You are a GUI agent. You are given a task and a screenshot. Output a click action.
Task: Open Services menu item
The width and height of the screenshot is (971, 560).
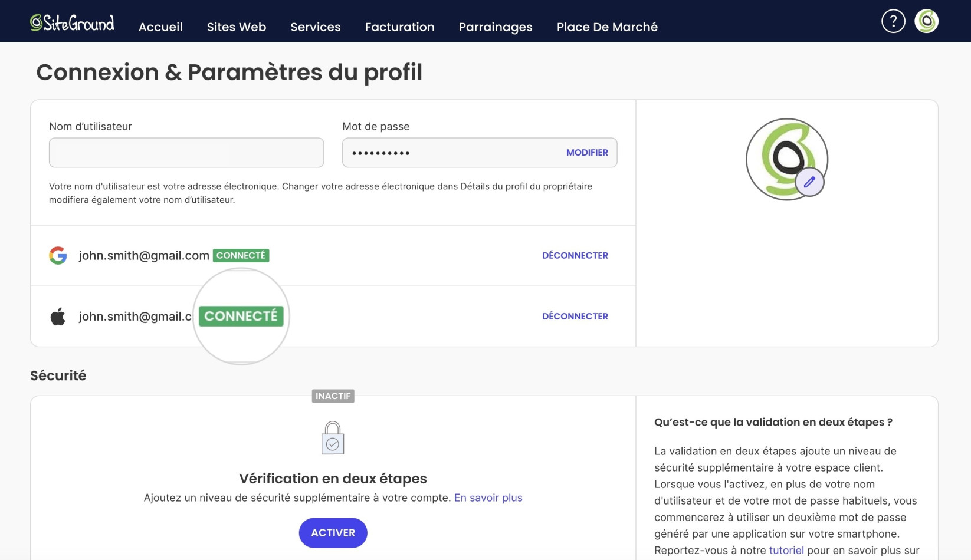click(316, 27)
